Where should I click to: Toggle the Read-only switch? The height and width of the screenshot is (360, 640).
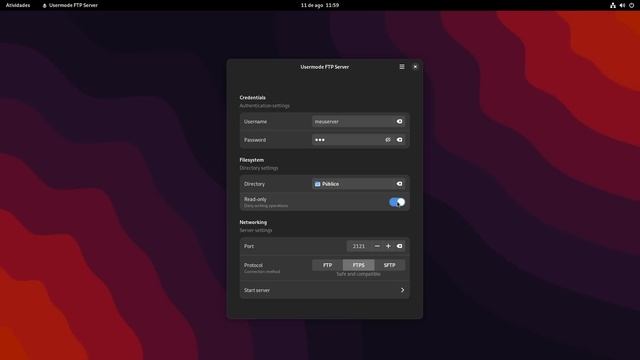(x=397, y=202)
